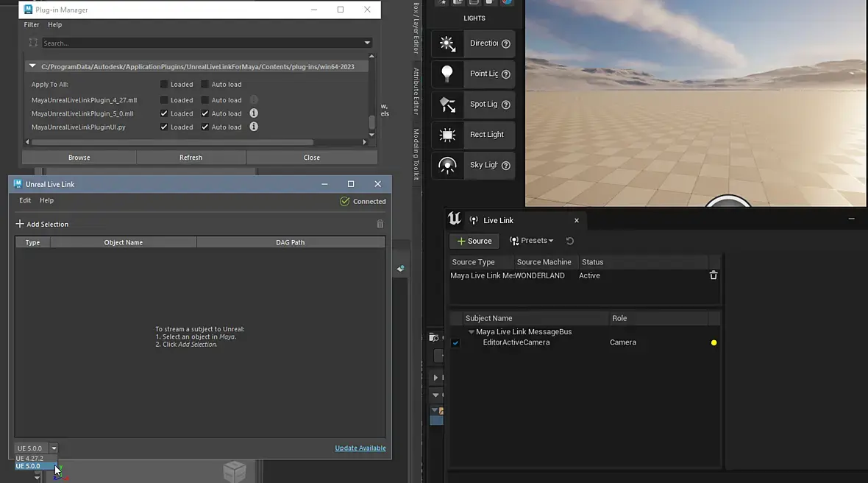Image resolution: width=868 pixels, height=483 pixels.
Task: Select the Point Light icon
Action: pos(447,74)
